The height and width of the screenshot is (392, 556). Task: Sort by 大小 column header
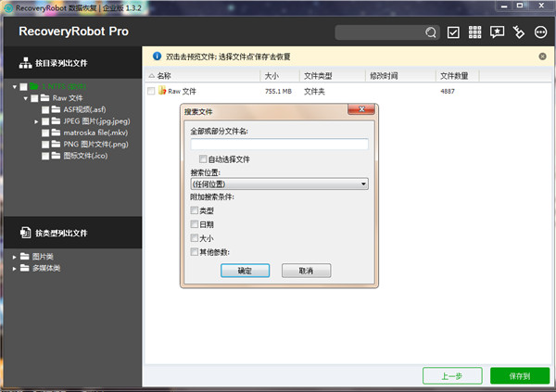[280, 76]
